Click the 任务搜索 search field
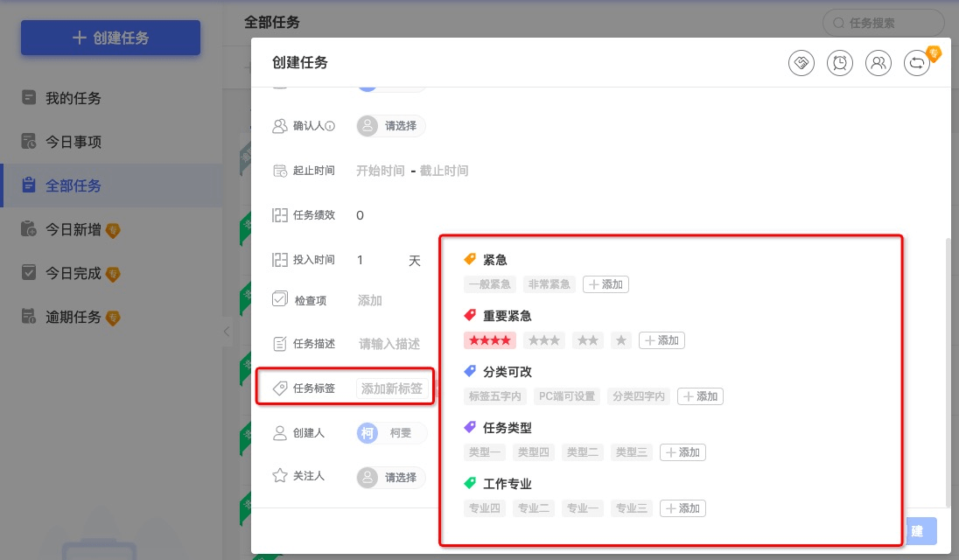 click(883, 24)
